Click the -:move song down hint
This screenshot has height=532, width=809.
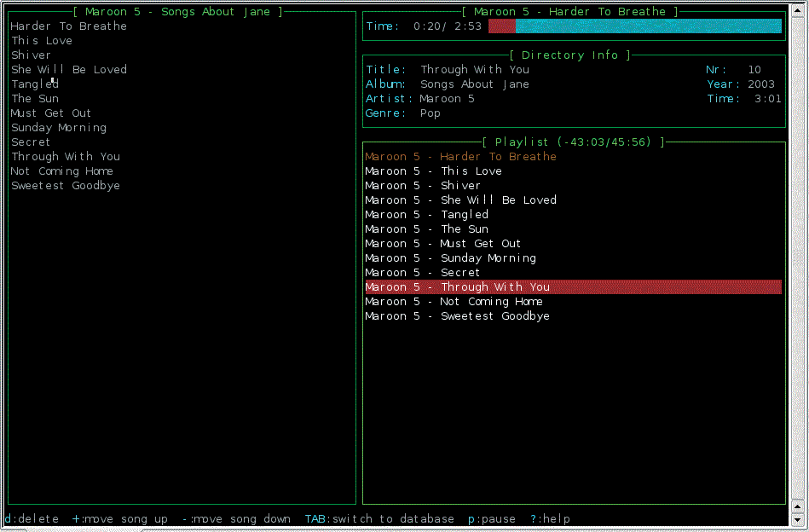pos(236,518)
